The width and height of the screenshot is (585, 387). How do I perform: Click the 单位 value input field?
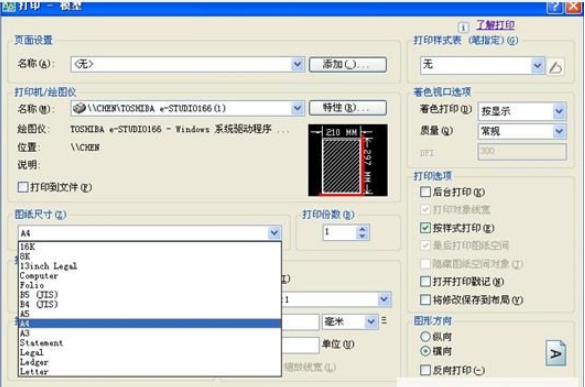coord(300,345)
